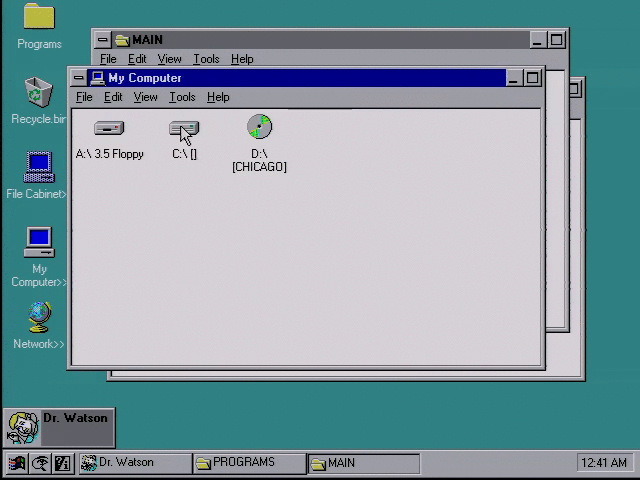The width and height of the screenshot is (640, 480).
Task: Open the File Cabinet desktop icon
Action: click(x=39, y=167)
